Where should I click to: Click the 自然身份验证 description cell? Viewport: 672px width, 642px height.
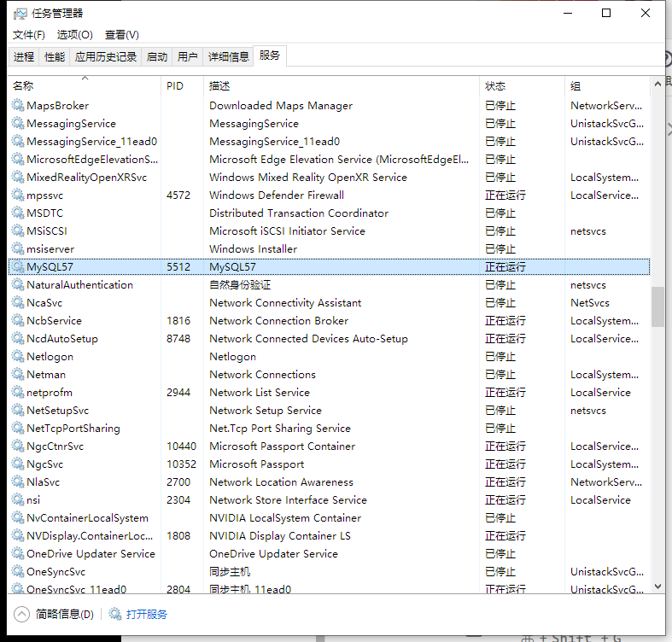(240, 284)
